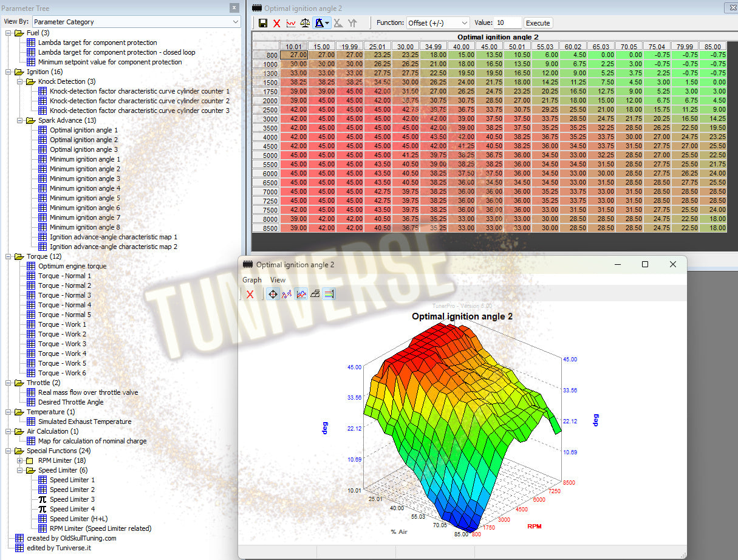Click the table icon beside Desired Throttle Angle
The image size is (738, 560).
tap(31, 402)
